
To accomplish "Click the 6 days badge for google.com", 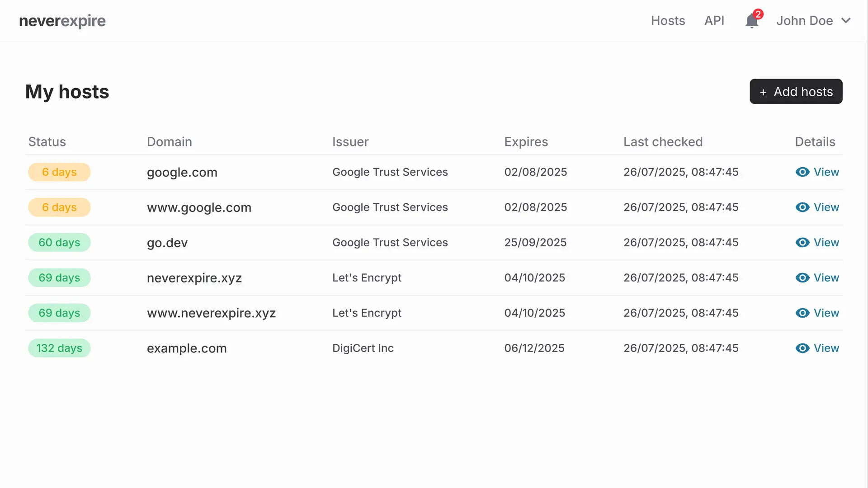I will (59, 172).
